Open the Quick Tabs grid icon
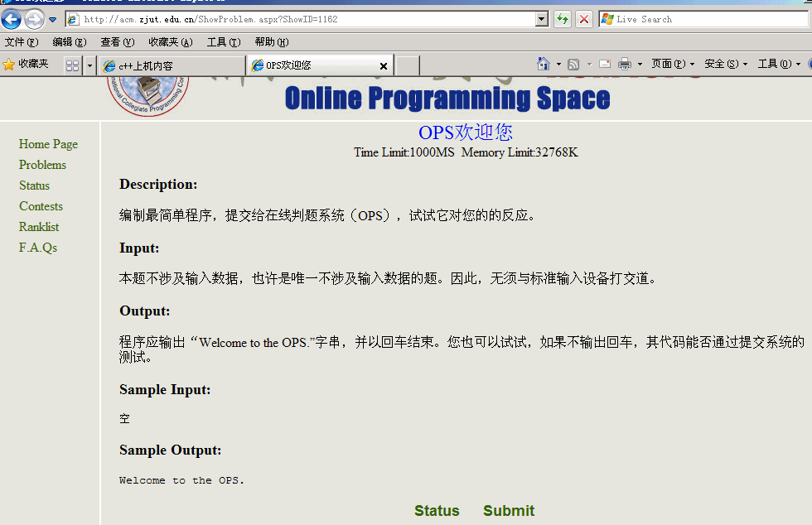Screen dimensions: 812x525 pos(72,65)
